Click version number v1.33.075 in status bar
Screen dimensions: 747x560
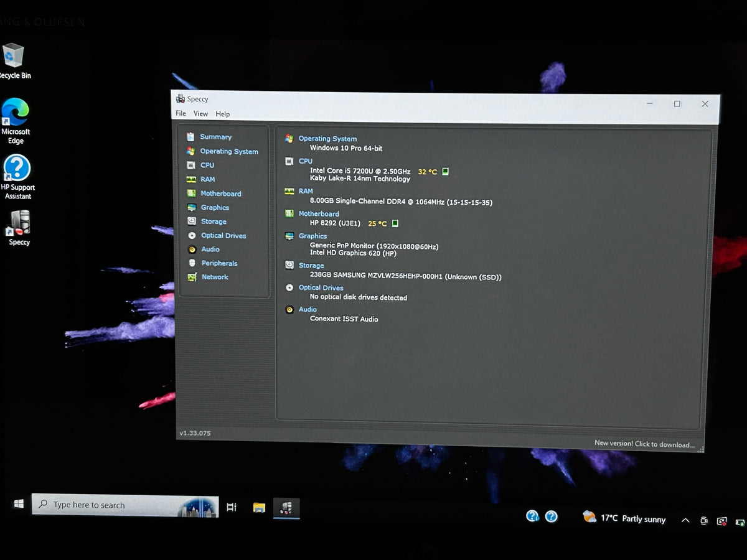coord(195,433)
